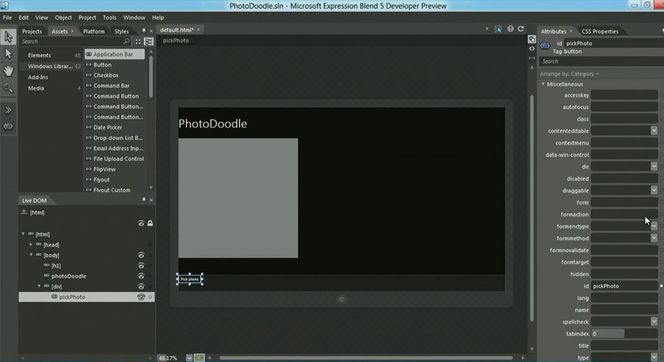
Task: Switch Assets to grid view mode
Action: 138,41
